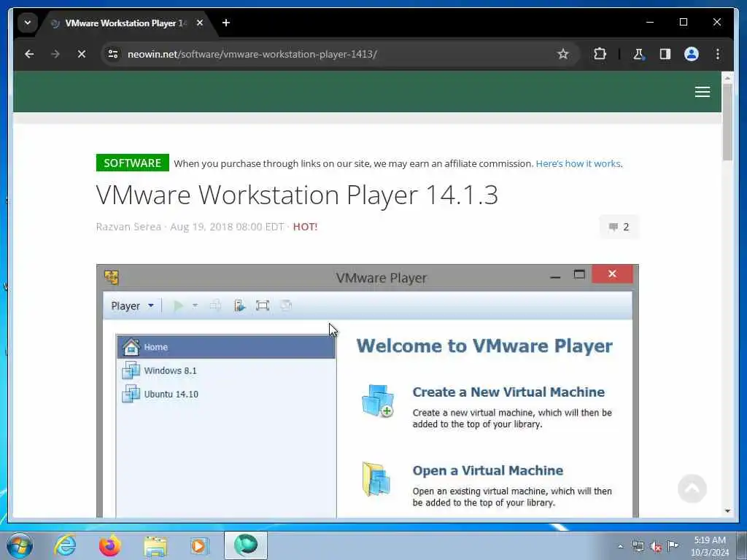The image size is (747, 560).
Task: Show hidden system tray icons
Action: click(x=620, y=547)
